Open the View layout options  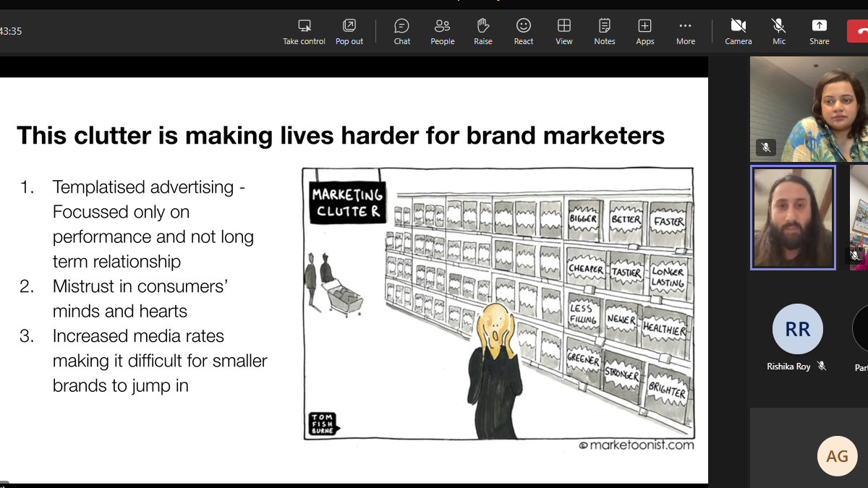(x=564, y=32)
